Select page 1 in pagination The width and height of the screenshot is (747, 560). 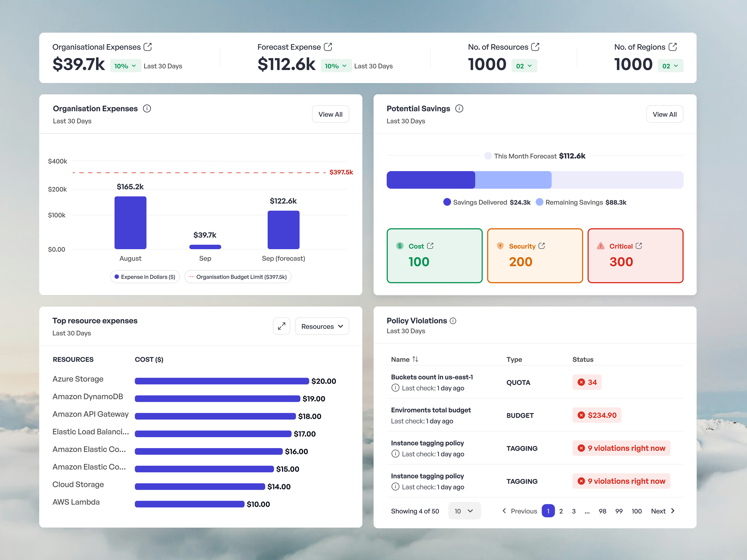click(x=548, y=511)
